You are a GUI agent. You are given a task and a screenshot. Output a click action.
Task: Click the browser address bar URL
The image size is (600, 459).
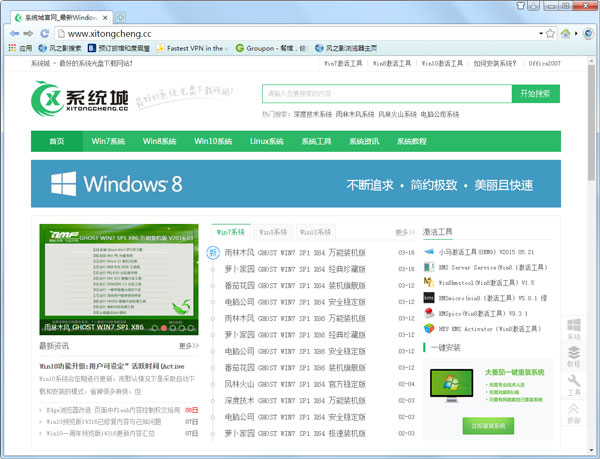(x=109, y=34)
